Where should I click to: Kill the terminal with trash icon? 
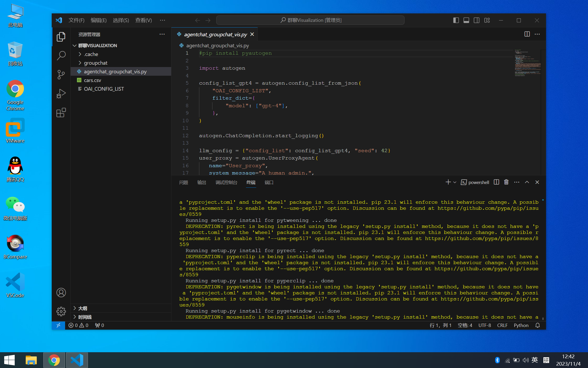coord(506,182)
